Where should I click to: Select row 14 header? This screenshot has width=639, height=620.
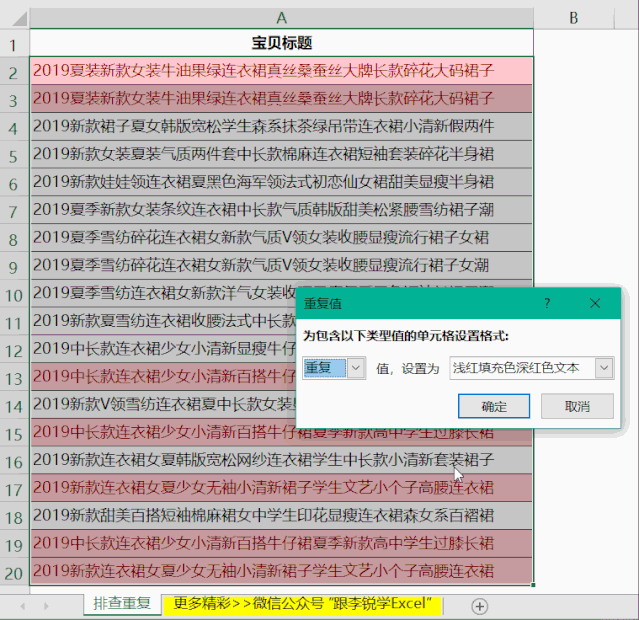pos(14,406)
